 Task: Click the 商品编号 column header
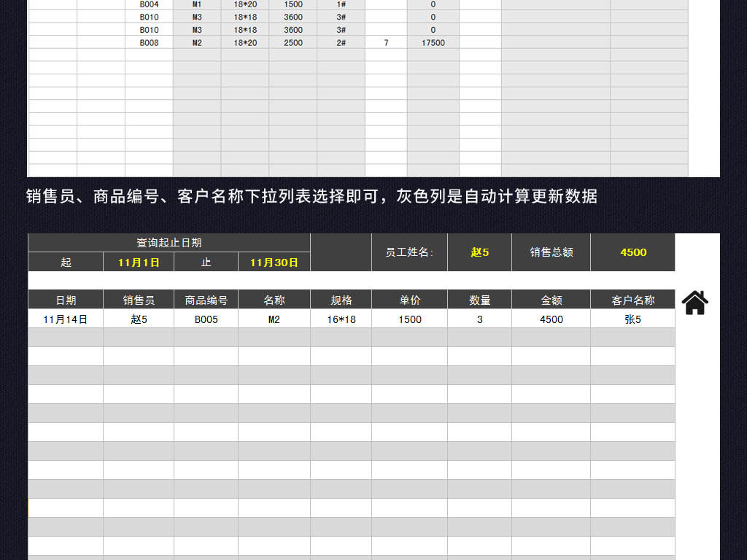206,300
